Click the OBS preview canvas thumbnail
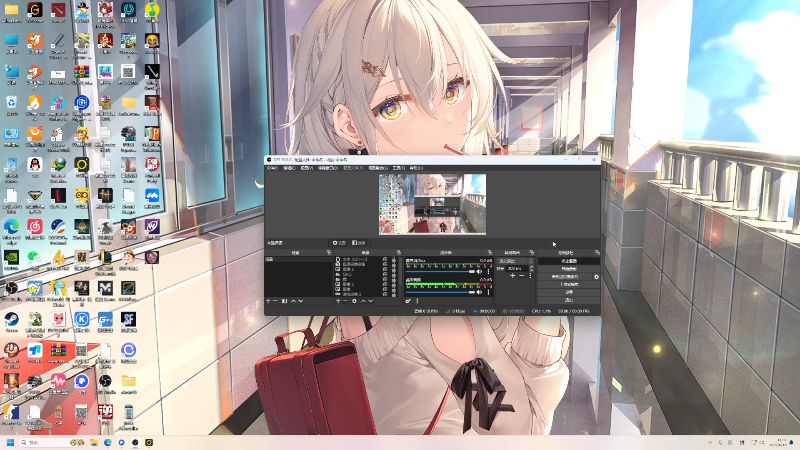Viewport: 800px width, 450px height. click(x=432, y=204)
